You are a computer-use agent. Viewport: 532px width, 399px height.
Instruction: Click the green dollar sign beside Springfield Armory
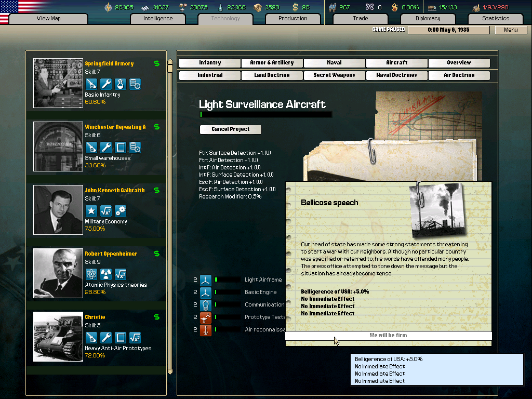click(x=156, y=63)
